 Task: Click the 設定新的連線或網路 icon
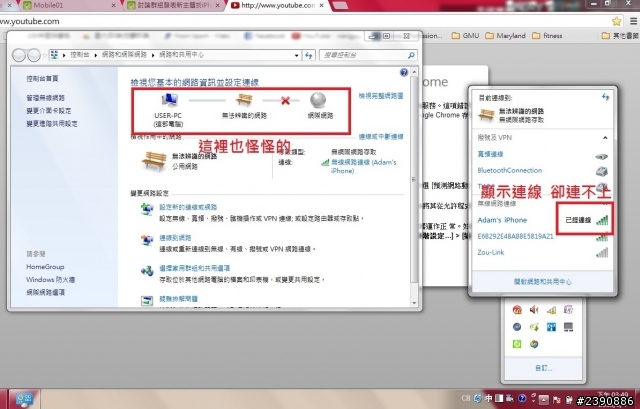coord(147,209)
